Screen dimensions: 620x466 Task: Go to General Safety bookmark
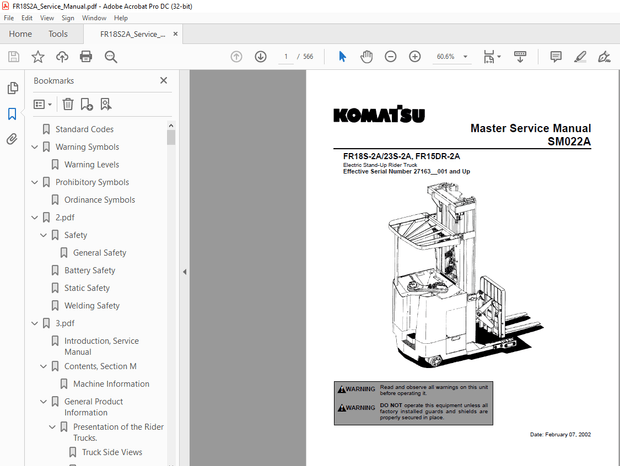(100, 253)
